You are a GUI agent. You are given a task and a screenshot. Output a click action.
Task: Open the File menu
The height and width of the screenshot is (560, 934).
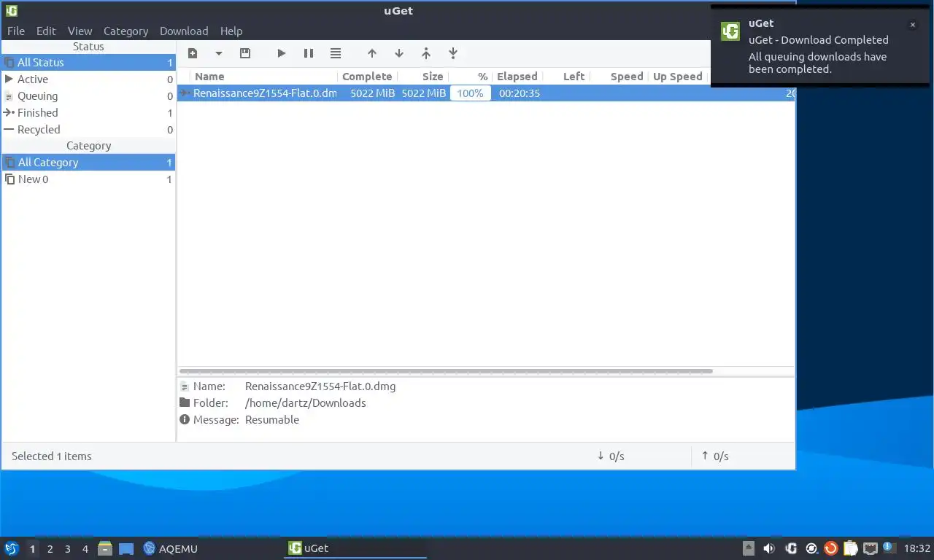tap(16, 31)
